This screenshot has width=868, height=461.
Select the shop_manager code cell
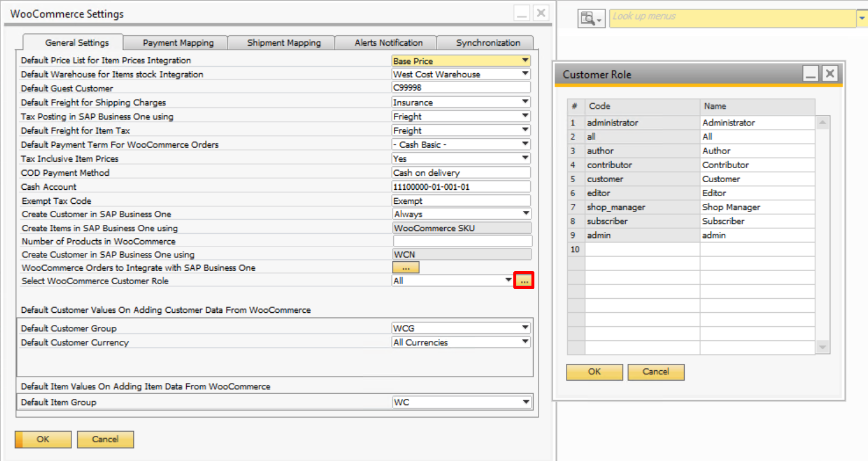pyautogui.click(x=642, y=207)
